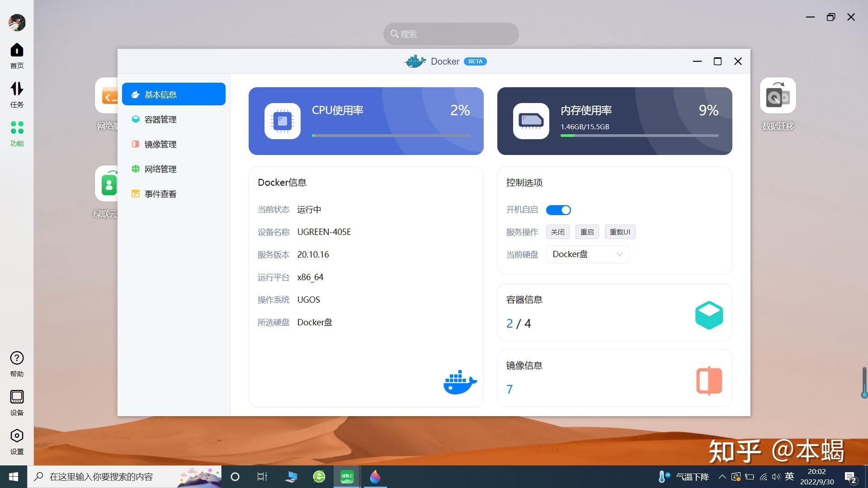Click the 重启 (restart) service button
868x488 pixels.
point(587,232)
